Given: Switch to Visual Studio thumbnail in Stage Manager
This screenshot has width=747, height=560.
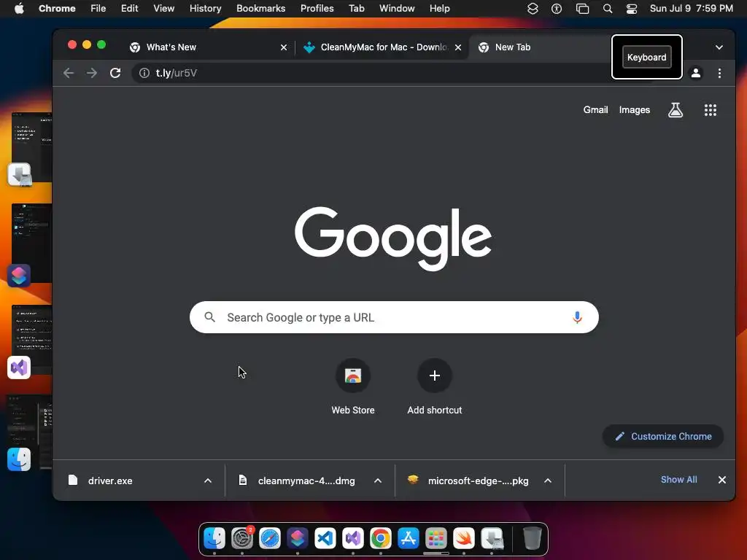Looking at the screenshot, I should (29, 342).
